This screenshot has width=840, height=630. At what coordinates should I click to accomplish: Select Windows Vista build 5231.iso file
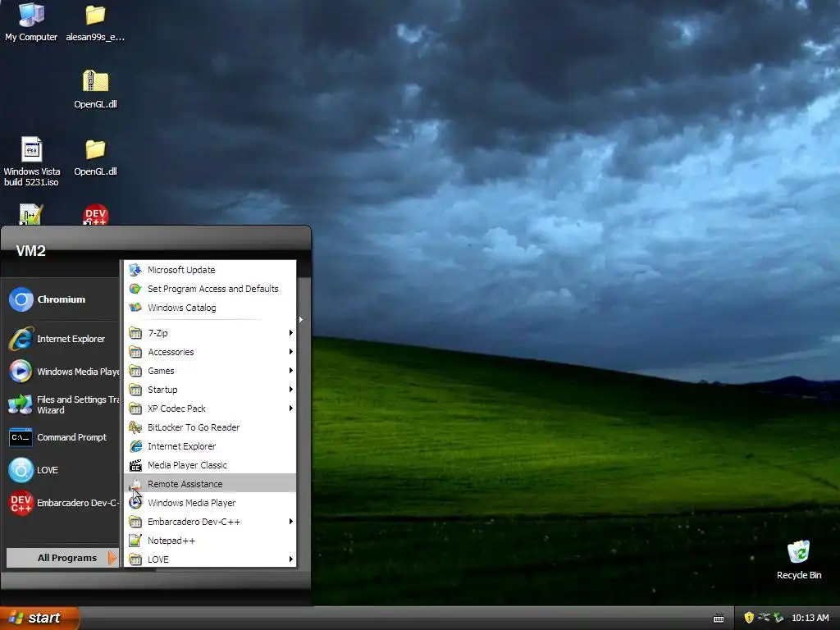coord(32,161)
